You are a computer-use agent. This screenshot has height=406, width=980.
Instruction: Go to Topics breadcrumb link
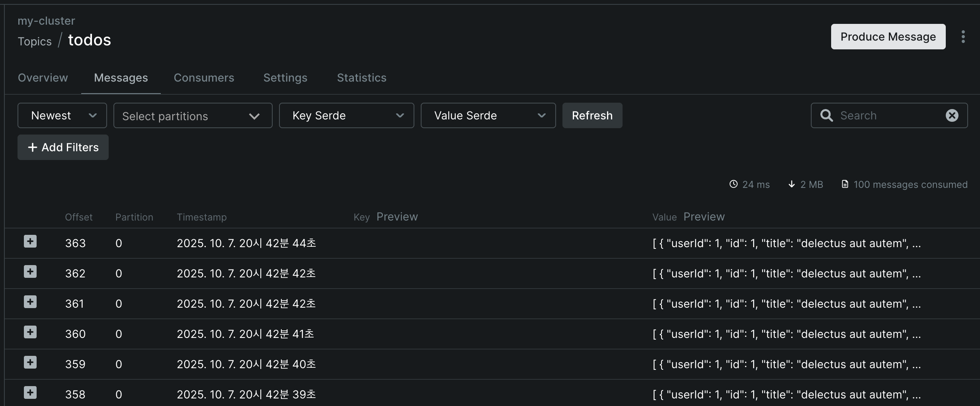pyautogui.click(x=35, y=41)
